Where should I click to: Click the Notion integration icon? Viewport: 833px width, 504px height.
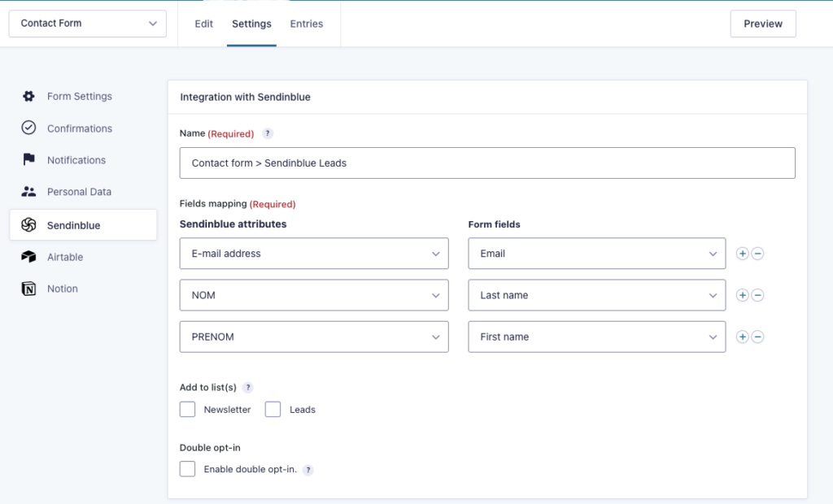[28, 288]
